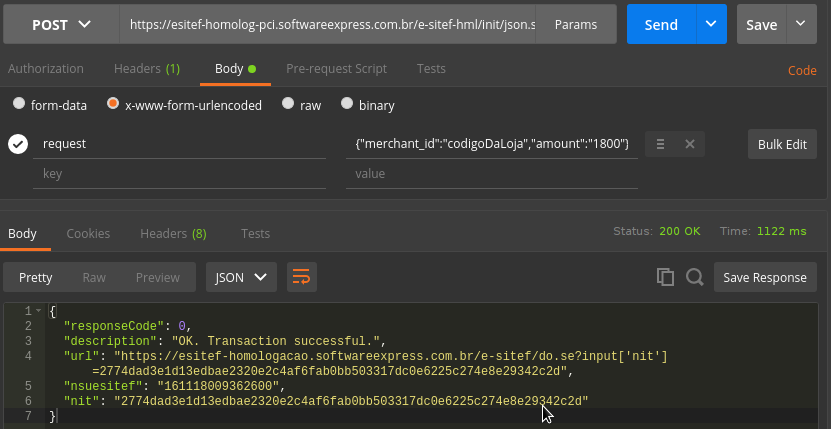Click the Send request button

[x=661, y=24]
